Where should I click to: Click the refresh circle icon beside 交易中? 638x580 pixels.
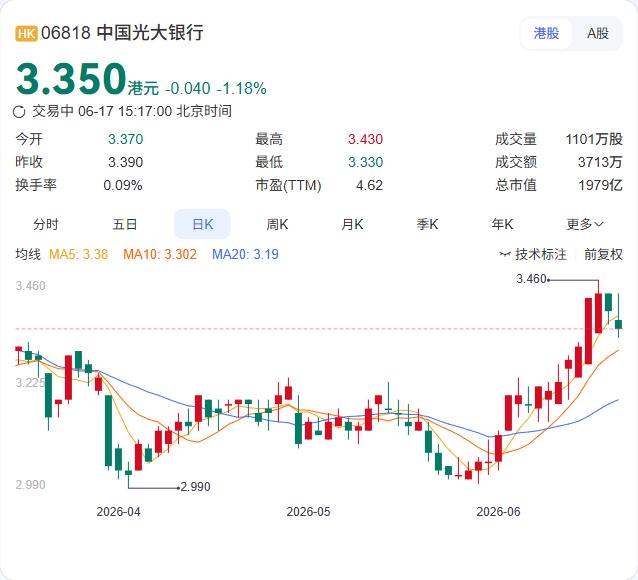point(19,112)
